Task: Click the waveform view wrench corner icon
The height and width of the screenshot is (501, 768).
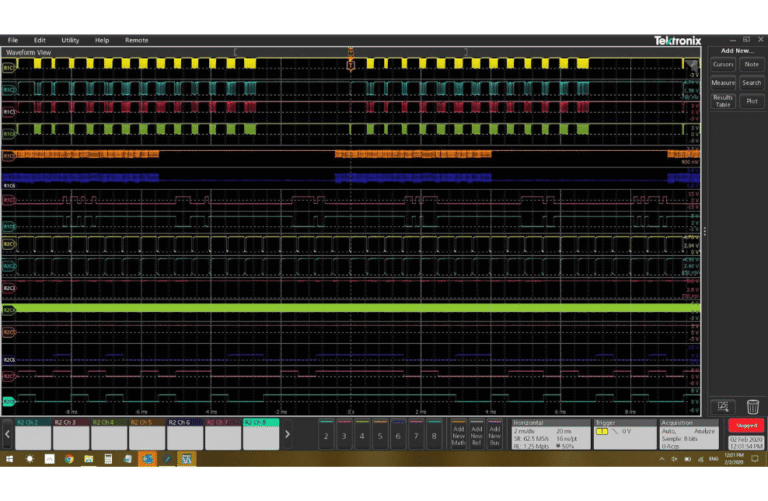Action: point(691,65)
